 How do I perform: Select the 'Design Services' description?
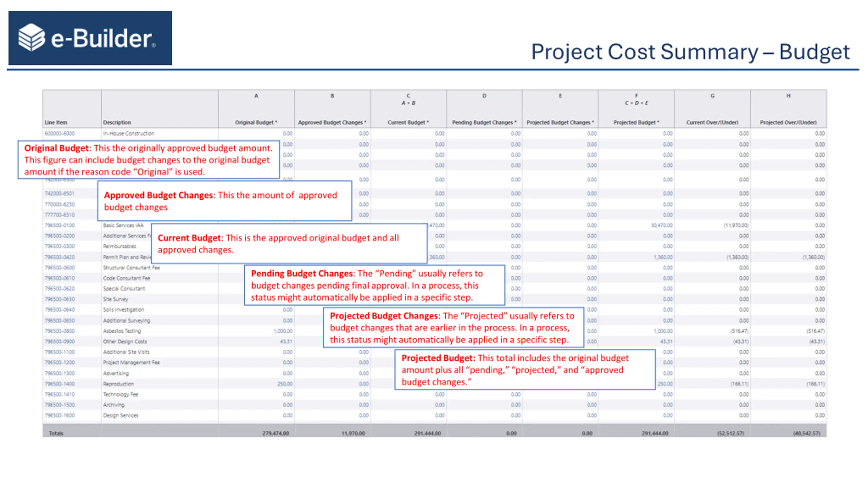pyautogui.click(x=121, y=415)
